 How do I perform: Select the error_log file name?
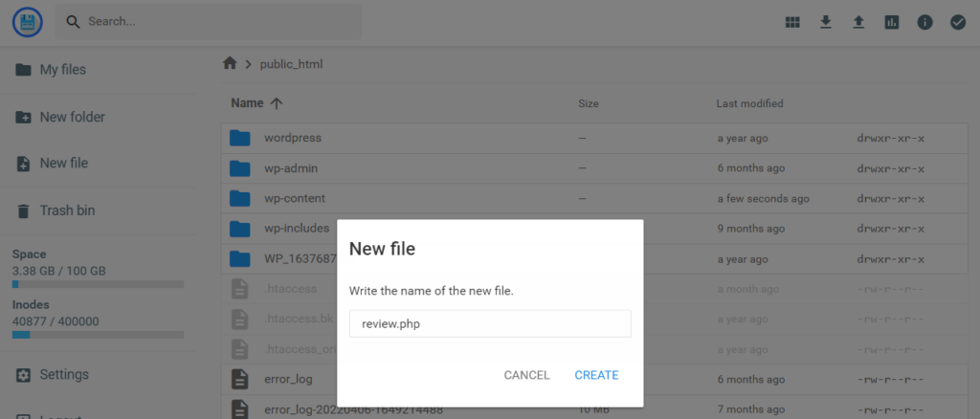pyautogui.click(x=288, y=379)
